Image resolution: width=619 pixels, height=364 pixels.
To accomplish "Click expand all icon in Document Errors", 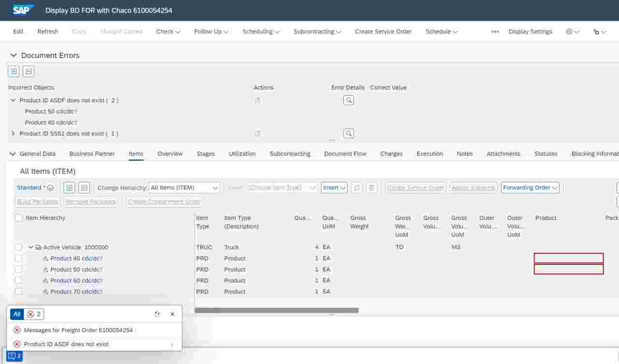I will (x=14, y=72).
